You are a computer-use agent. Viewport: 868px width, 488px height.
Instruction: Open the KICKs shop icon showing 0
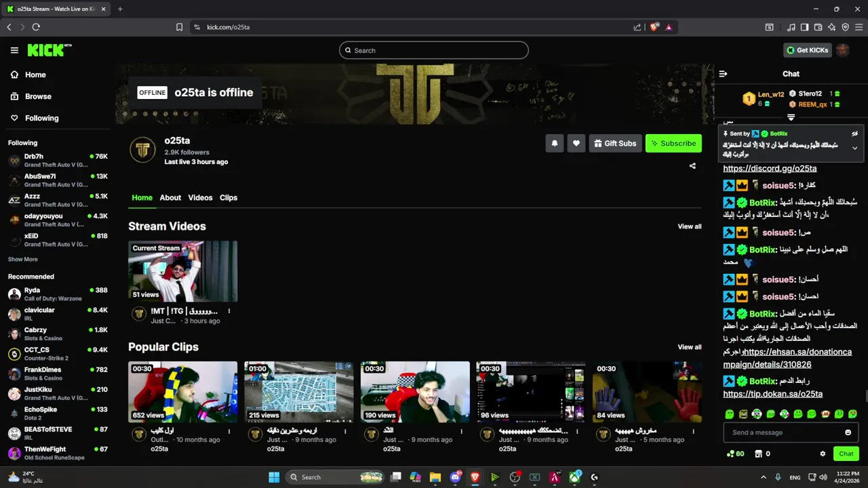click(x=762, y=454)
